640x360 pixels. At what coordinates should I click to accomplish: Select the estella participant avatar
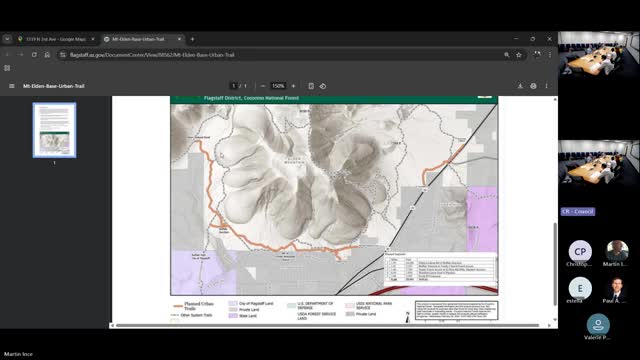point(580,288)
